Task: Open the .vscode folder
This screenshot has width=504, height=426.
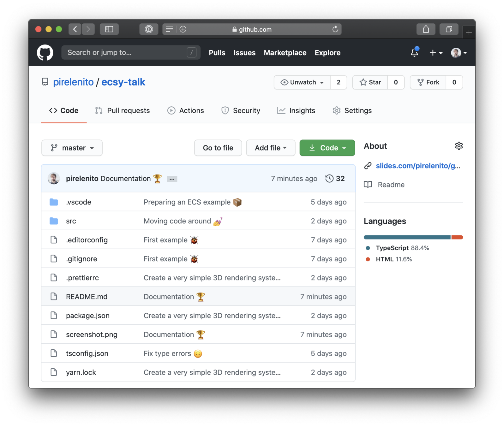Action: point(79,202)
